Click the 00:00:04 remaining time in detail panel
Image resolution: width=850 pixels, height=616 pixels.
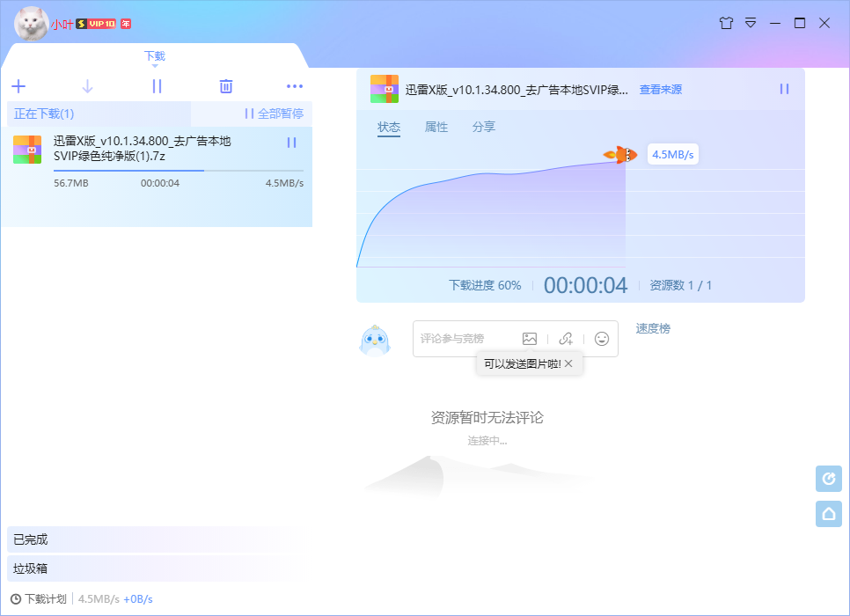pyautogui.click(x=585, y=285)
